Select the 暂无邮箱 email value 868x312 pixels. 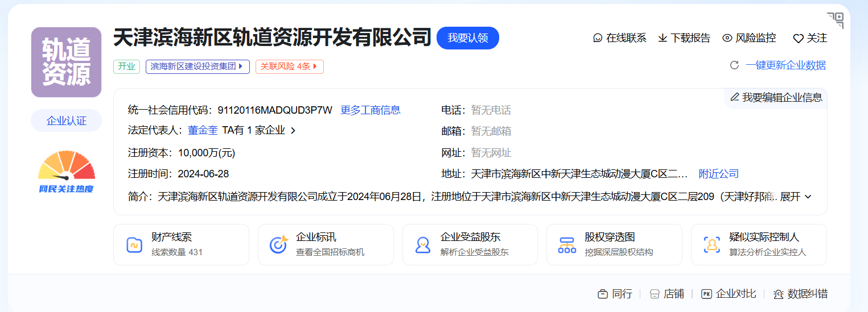(491, 131)
